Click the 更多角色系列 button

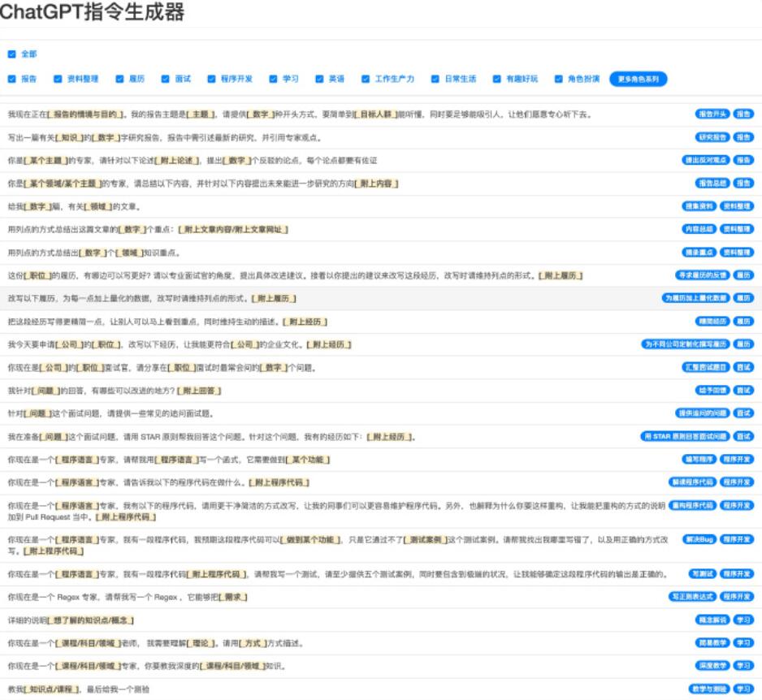coord(638,79)
